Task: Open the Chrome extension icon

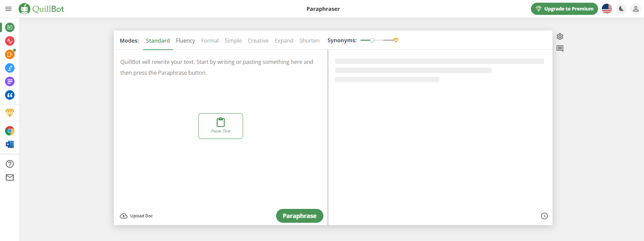Action: 10,131
